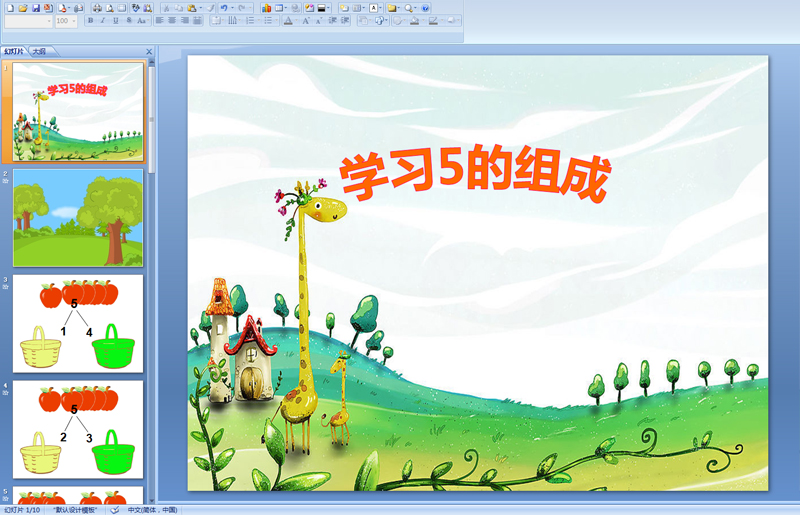Viewport: 800px width, 515px height.
Task: Insert a chart using the bar chart icon
Action: pos(266,8)
